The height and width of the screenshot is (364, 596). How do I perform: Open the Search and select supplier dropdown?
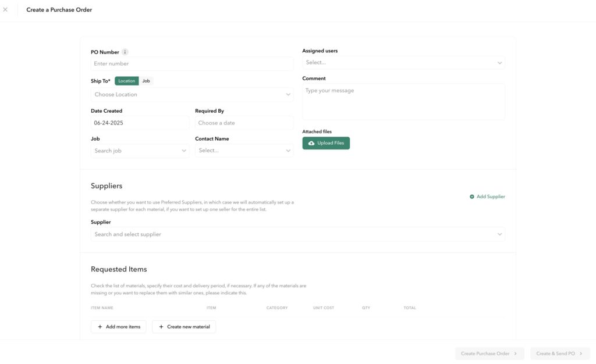point(298,234)
